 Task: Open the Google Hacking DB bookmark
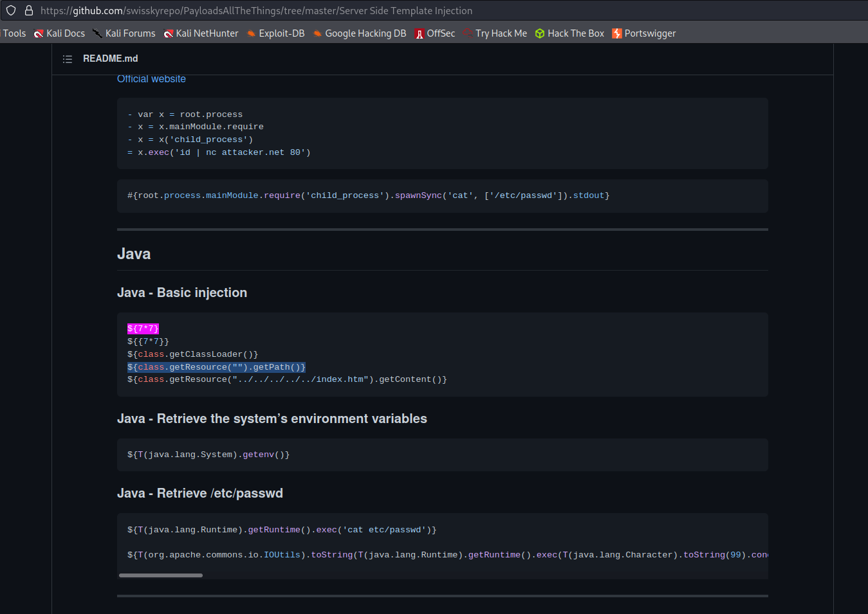coord(359,33)
